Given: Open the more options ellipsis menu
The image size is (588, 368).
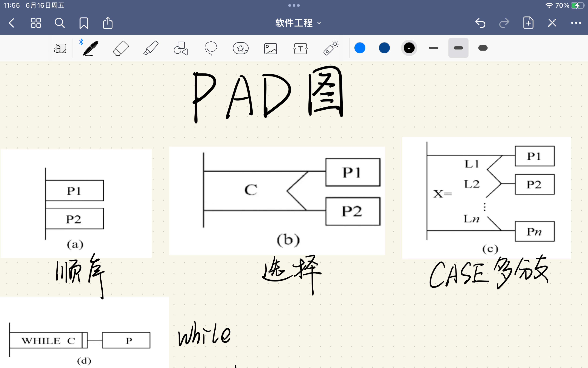Looking at the screenshot, I should [x=576, y=23].
